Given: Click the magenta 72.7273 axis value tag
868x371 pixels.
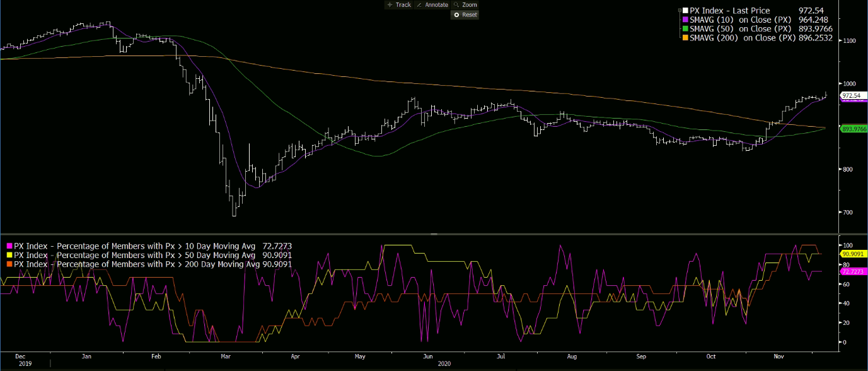Looking at the screenshot, I should 853,271.
